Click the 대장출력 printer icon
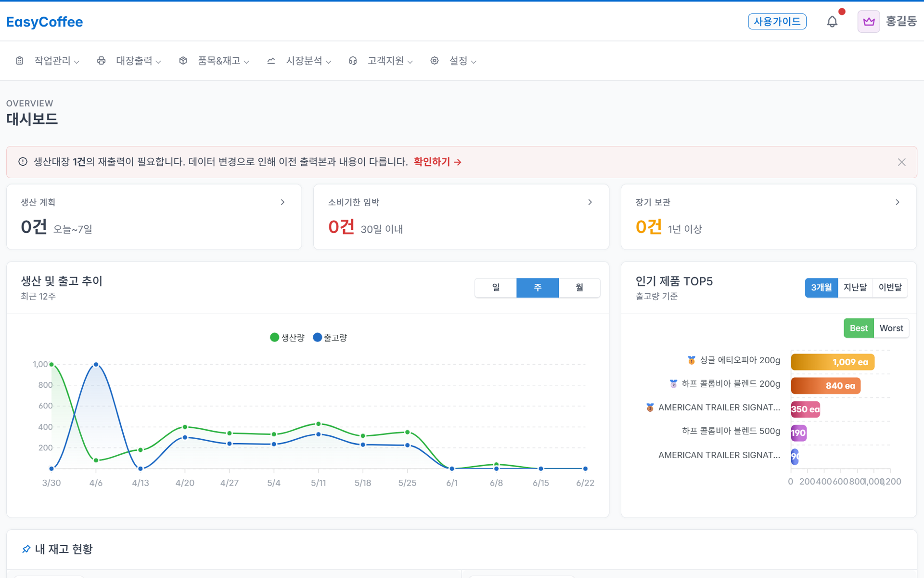Image resolution: width=924 pixels, height=578 pixels. click(101, 61)
